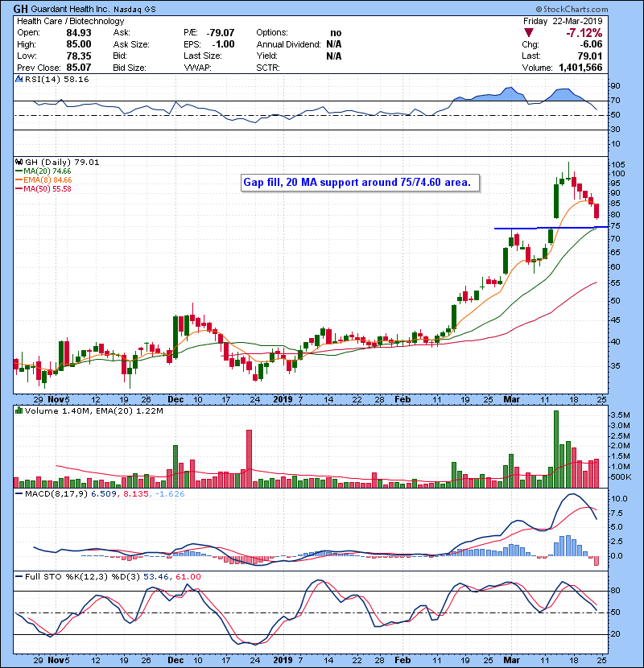Click the Volume 1.40M, EMA(20) 1.22M label

point(93,410)
